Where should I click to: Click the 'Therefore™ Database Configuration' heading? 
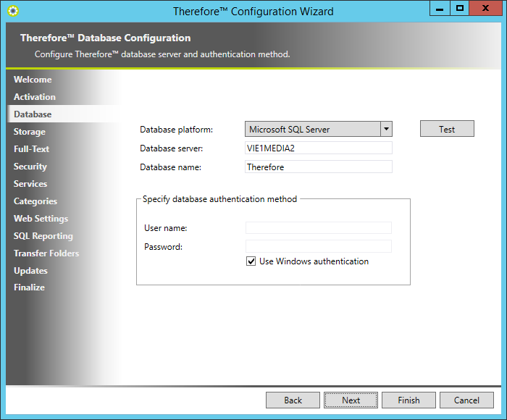click(x=106, y=38)
